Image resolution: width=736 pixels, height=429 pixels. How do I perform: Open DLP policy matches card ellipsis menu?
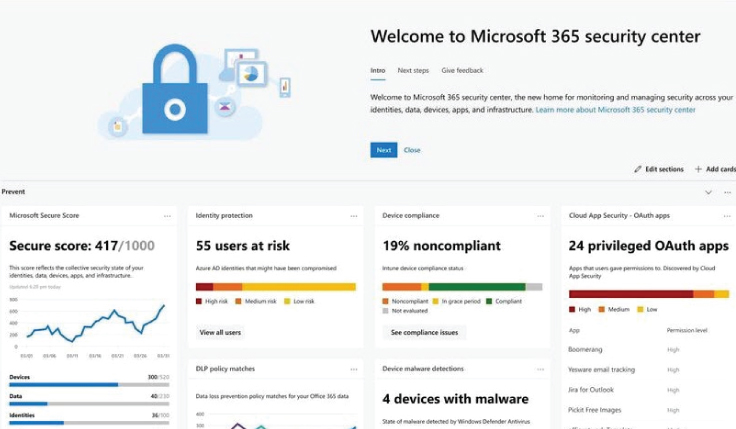click(353, 369)
